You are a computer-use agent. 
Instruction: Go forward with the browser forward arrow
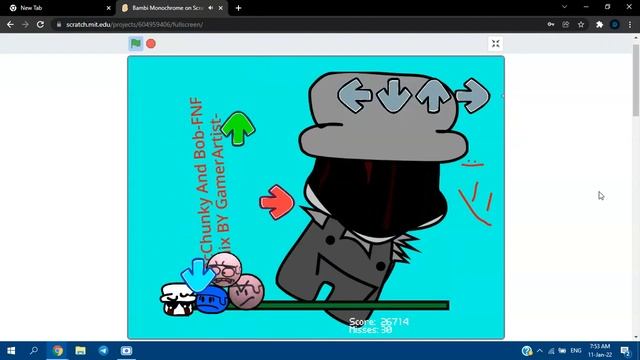point(25,24)
